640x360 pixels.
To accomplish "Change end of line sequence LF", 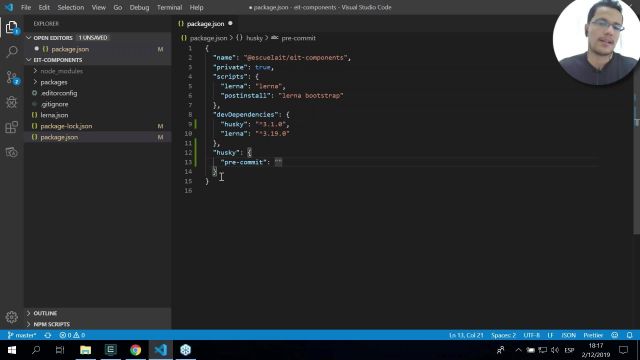I will (x=550, y=335).
